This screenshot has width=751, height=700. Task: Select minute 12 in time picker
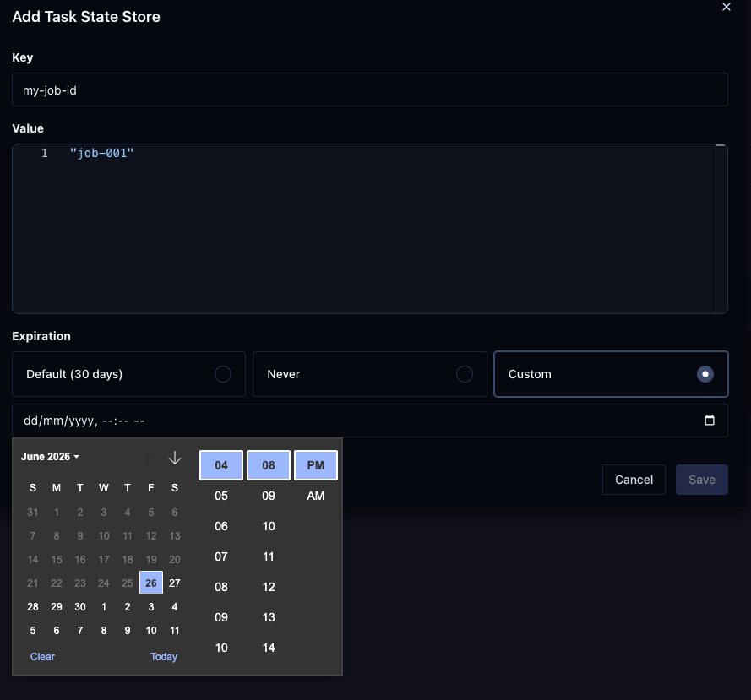coord(269,587)
